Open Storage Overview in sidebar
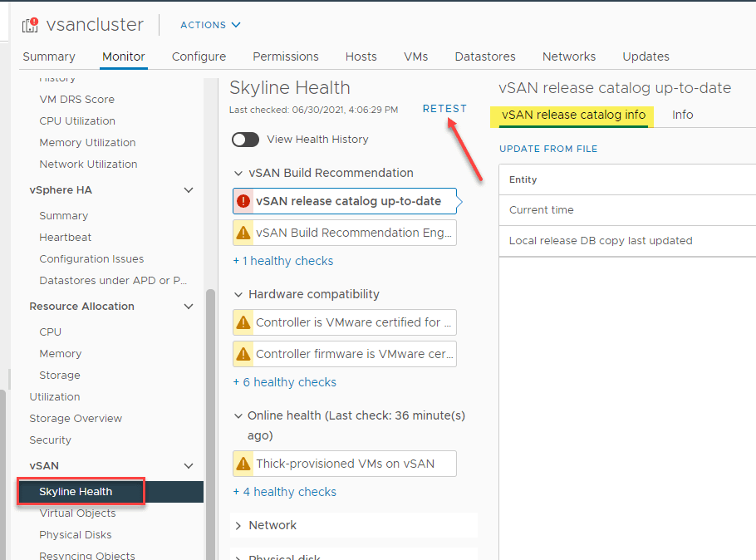The width and height of the screenshot is (756, 560). (x=76, y=419)
